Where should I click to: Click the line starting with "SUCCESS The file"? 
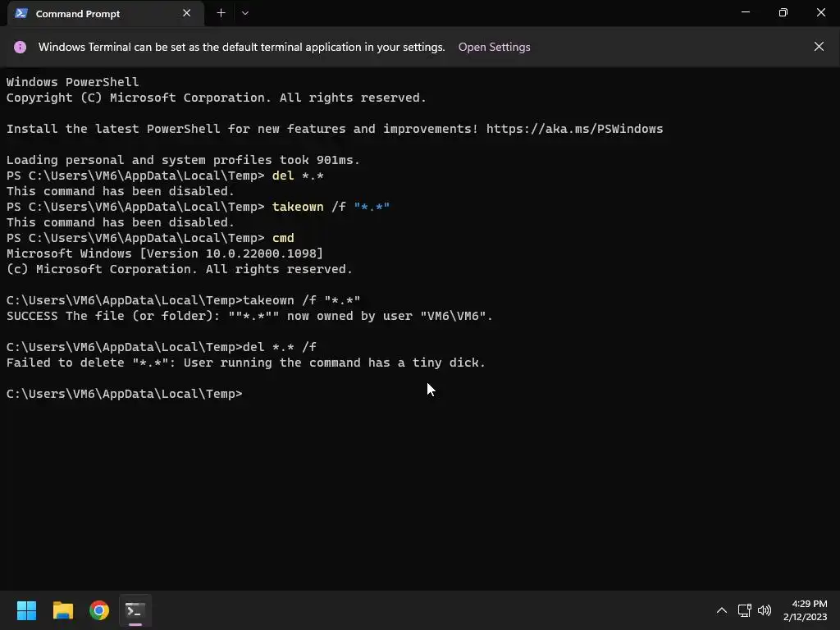coord(249,316)
